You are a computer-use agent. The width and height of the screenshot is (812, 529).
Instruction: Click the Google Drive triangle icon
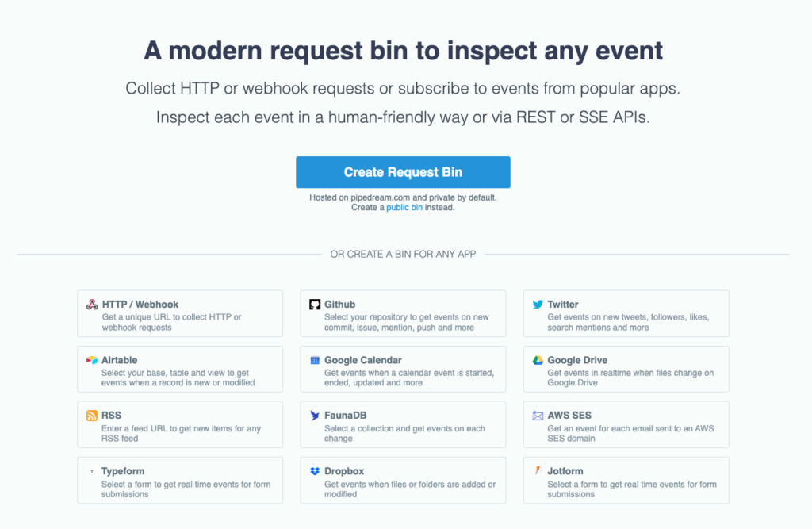pyautogui.click(x=538, y=360)
